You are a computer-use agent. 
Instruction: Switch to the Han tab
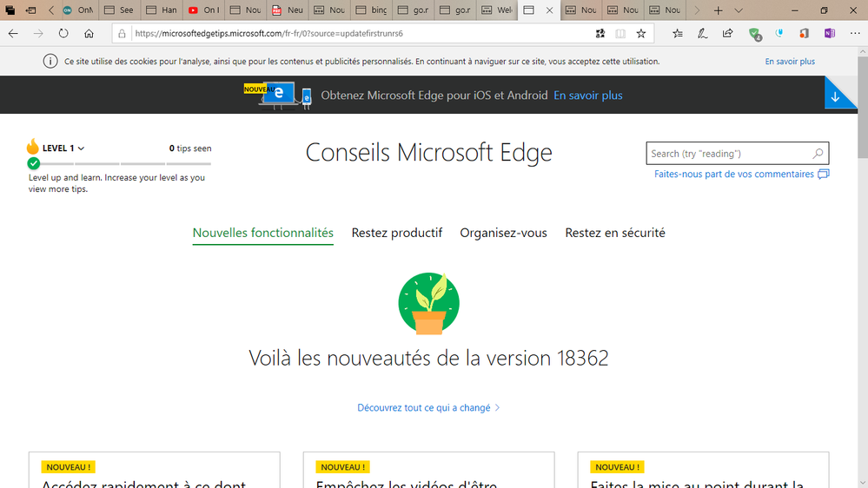click(x=162, y=10)
